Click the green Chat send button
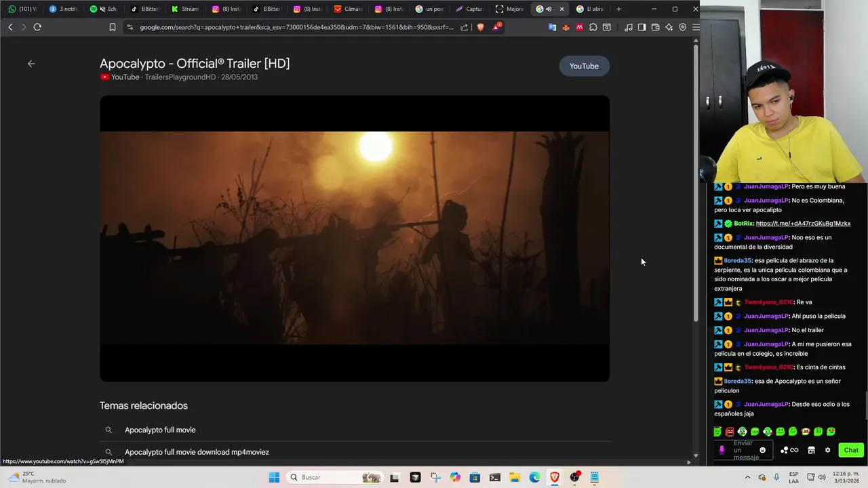Viewport: 868px width, 488px height. [851, 450]
